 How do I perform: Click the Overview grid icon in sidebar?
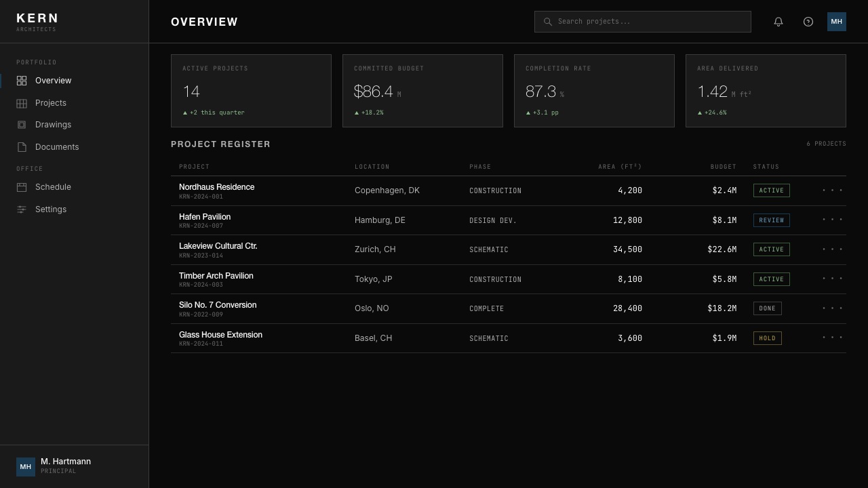[22, 81]
